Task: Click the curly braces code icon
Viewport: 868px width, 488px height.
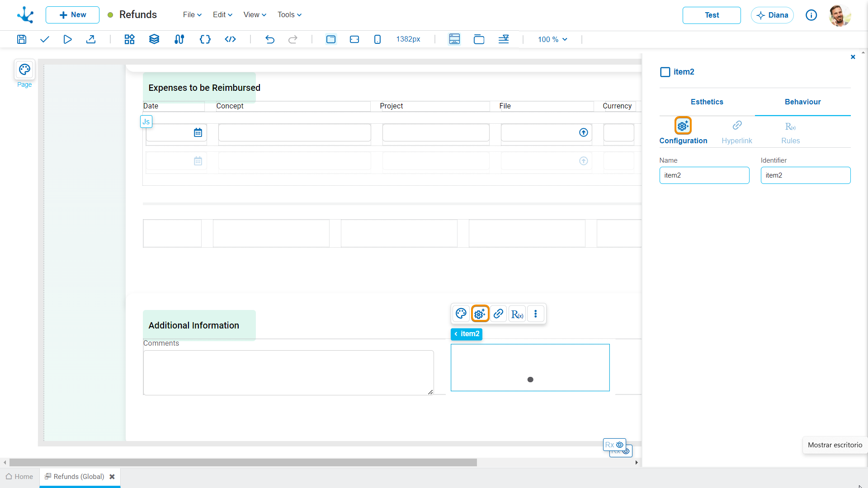Action: click(205, 39)
